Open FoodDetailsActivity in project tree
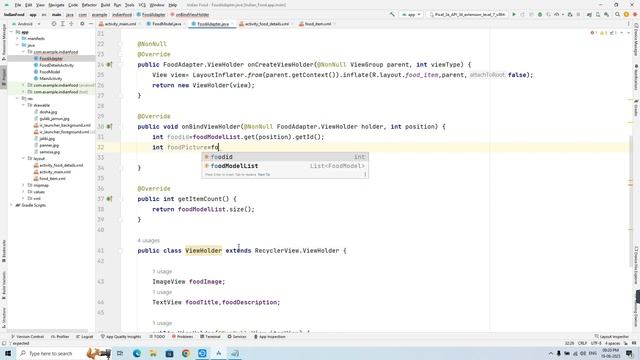 coord(56,65)
